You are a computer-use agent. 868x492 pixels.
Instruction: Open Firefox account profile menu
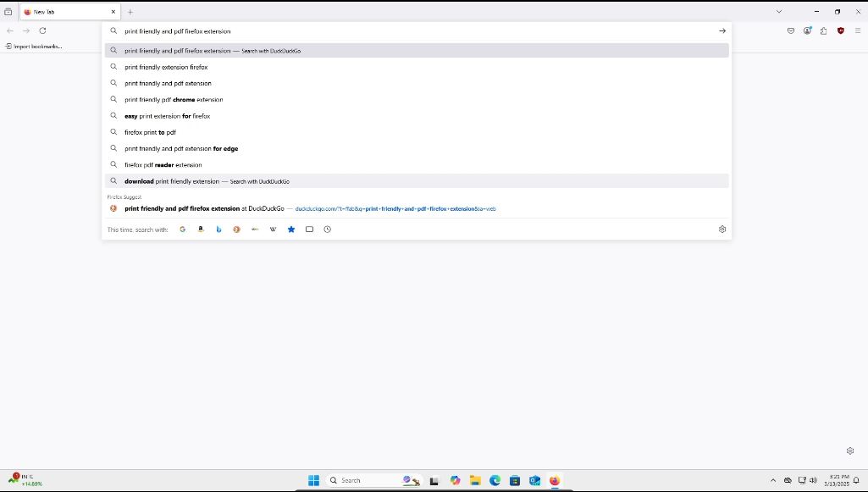point(808,31)
